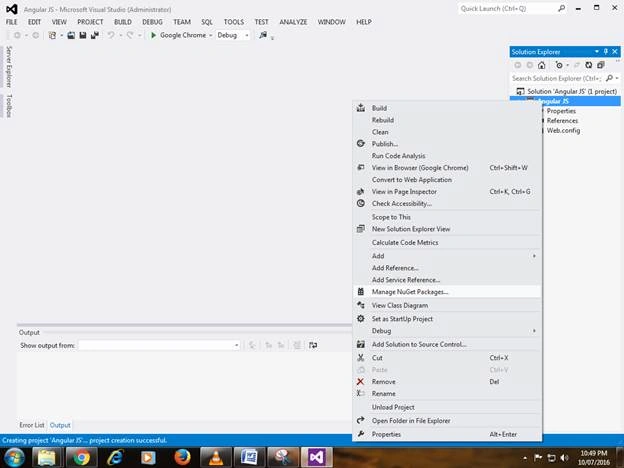Viewport: 624px width, 468px height.
Task: Expand the Add submenu arrow
Action: (x=534, y=256)
